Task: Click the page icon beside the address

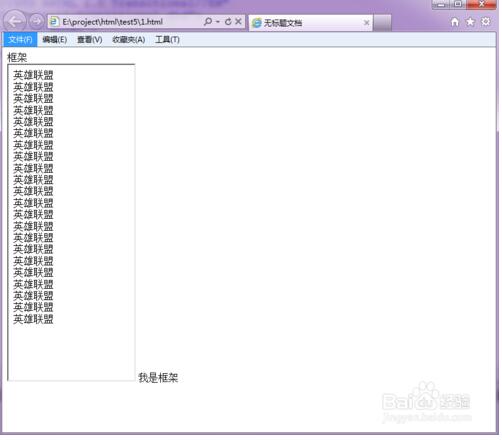Action: tap(54, 22)
